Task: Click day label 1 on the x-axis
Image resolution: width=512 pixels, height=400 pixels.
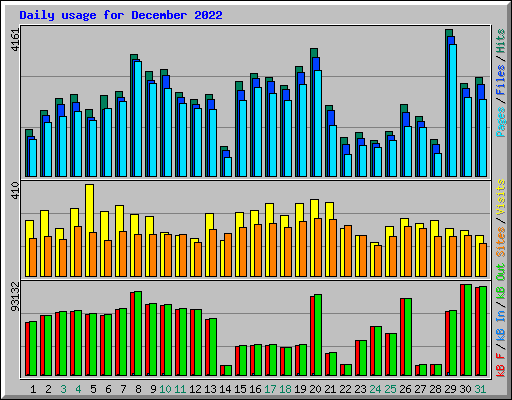Action: click(x=33, y=389)
